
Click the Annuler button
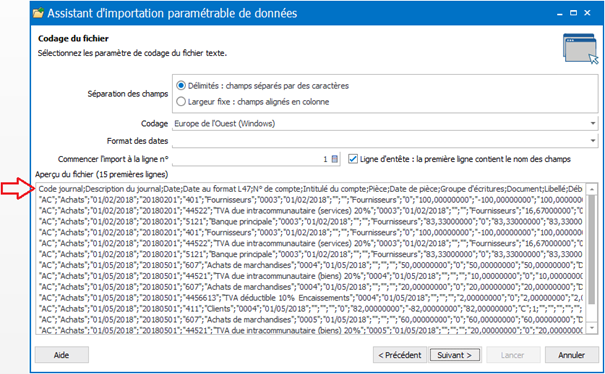click(x=571, y=355)
